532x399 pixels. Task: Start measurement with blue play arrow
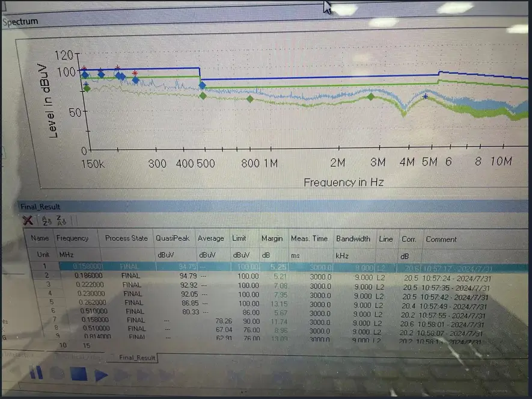point(101,376)
